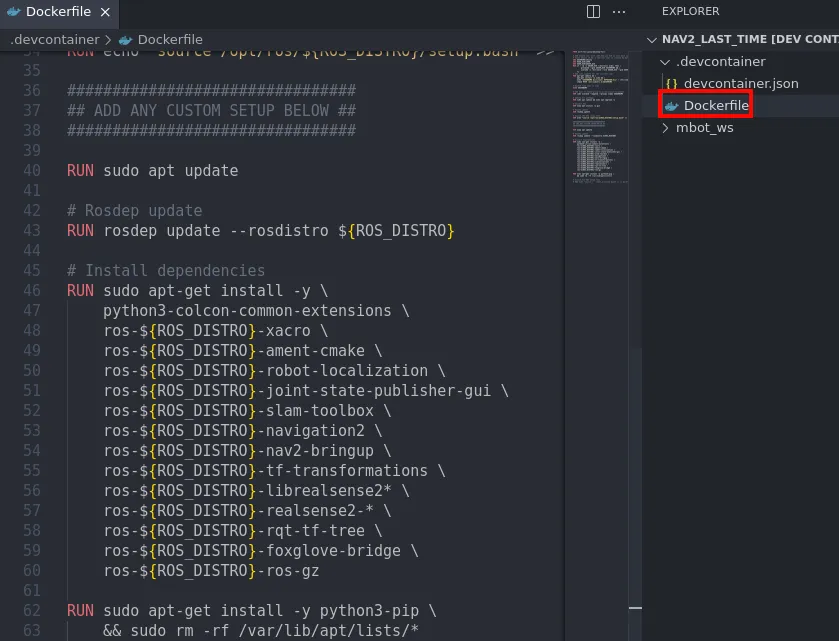Click the Docker whale icon in Explorer
The width and height of the screenshot is (839, 641).
pyautogui.click(x=672, y=105)
